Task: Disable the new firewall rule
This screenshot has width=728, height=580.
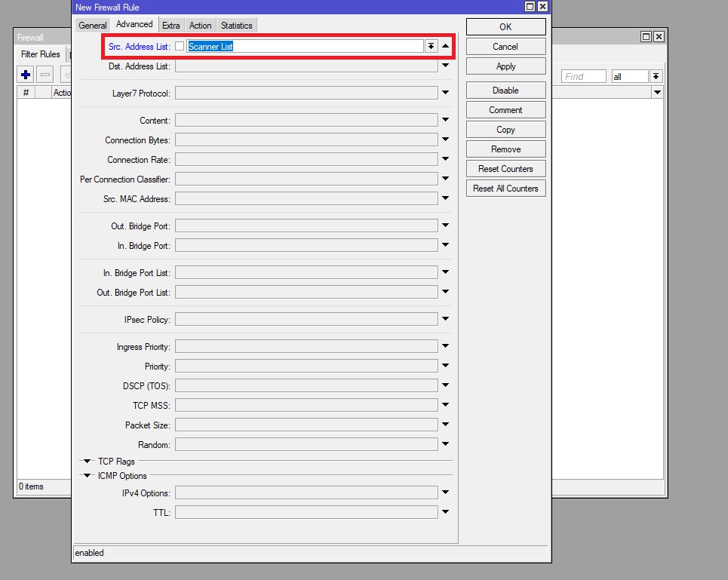Action: pos(505,90)
